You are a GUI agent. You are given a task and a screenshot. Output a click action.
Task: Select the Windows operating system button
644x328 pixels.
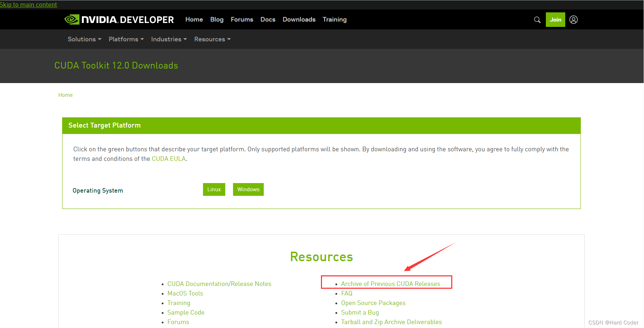[248, 189]
